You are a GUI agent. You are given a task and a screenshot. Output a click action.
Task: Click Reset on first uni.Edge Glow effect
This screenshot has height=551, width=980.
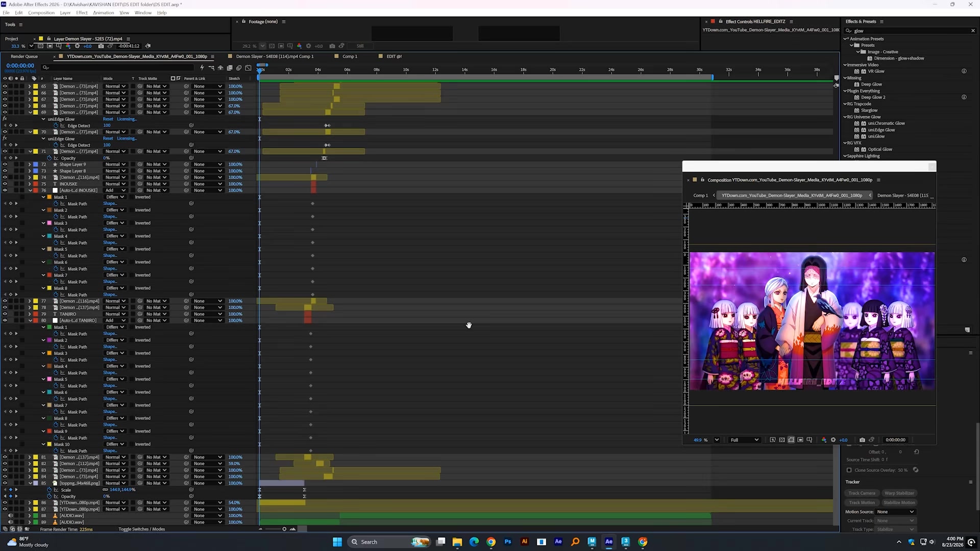tap(108, 119)
